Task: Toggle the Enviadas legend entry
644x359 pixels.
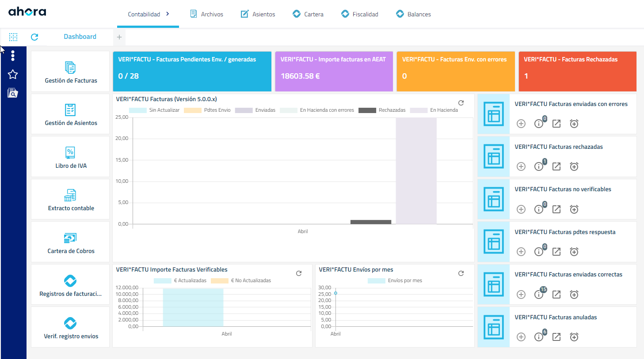Action: click(x=255, y=110)
